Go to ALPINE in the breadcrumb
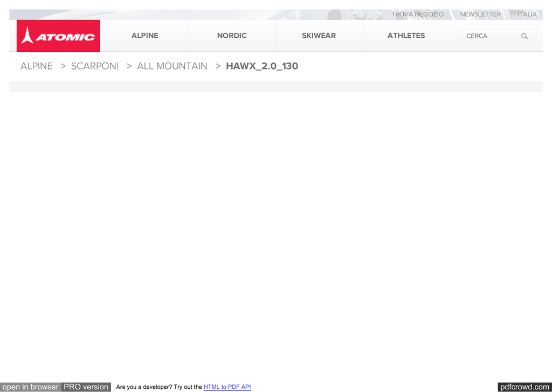The width and height of the screenshot is (552, 392). click(x=37, y=66)
